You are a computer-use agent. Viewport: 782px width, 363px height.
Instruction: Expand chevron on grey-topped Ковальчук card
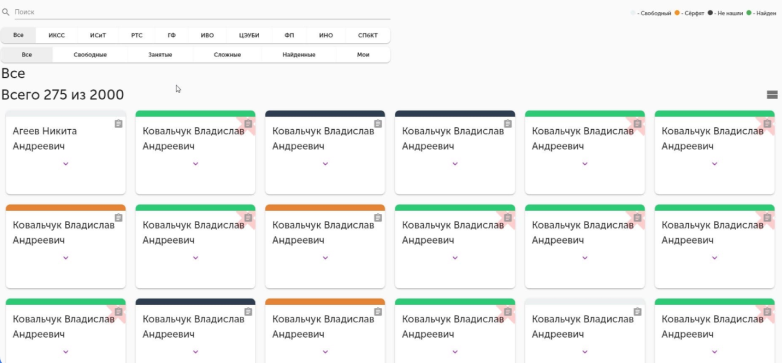585,352
